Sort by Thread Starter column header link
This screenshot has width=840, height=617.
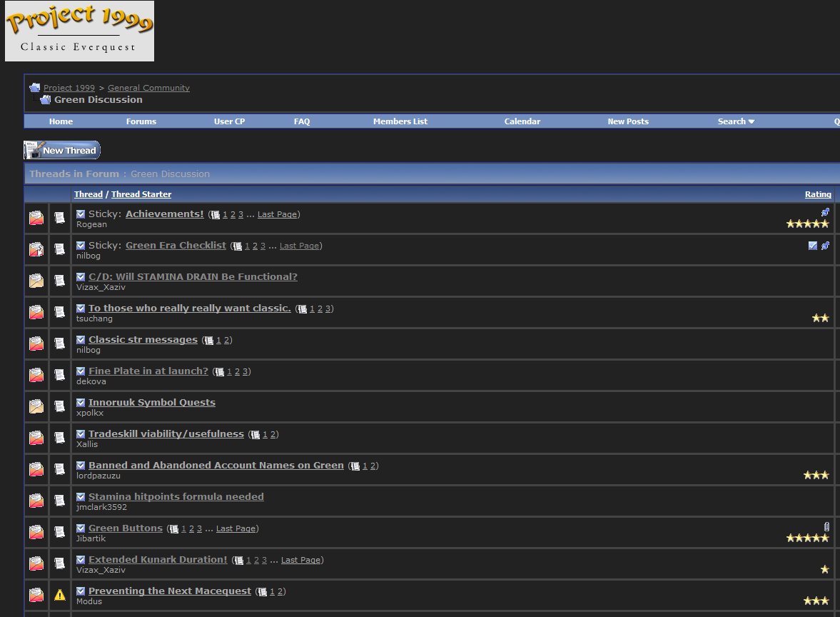click(x=141, y=194)
